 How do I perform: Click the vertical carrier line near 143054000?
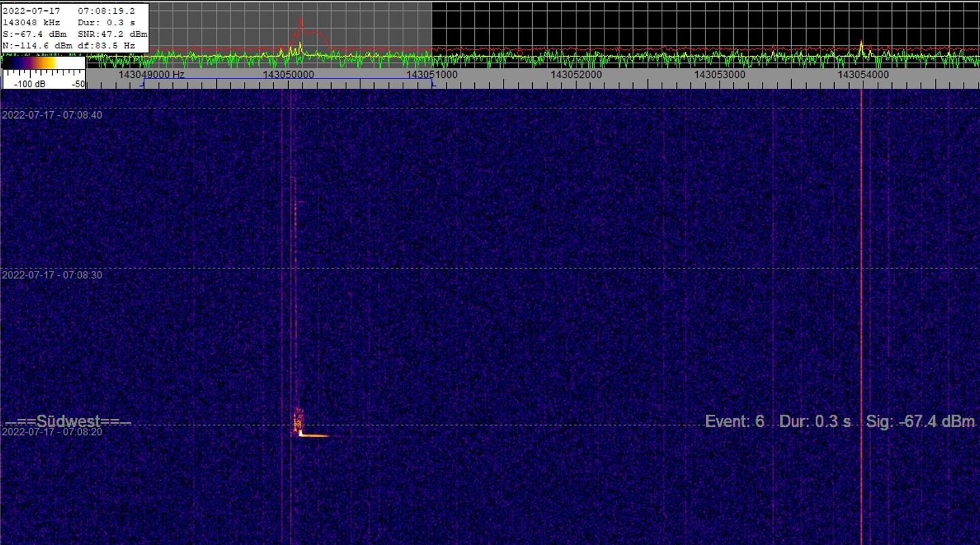click(861, 316)
